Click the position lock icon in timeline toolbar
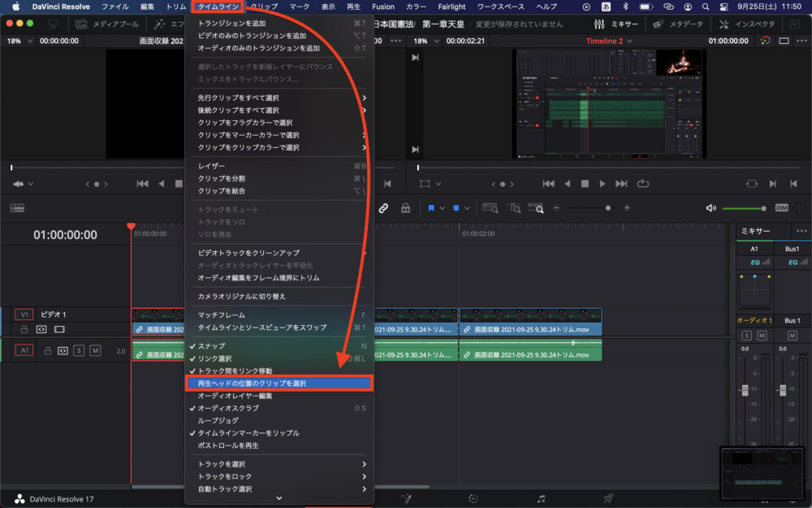The width and height of the screenshot is (812, 508). point(405,208)
